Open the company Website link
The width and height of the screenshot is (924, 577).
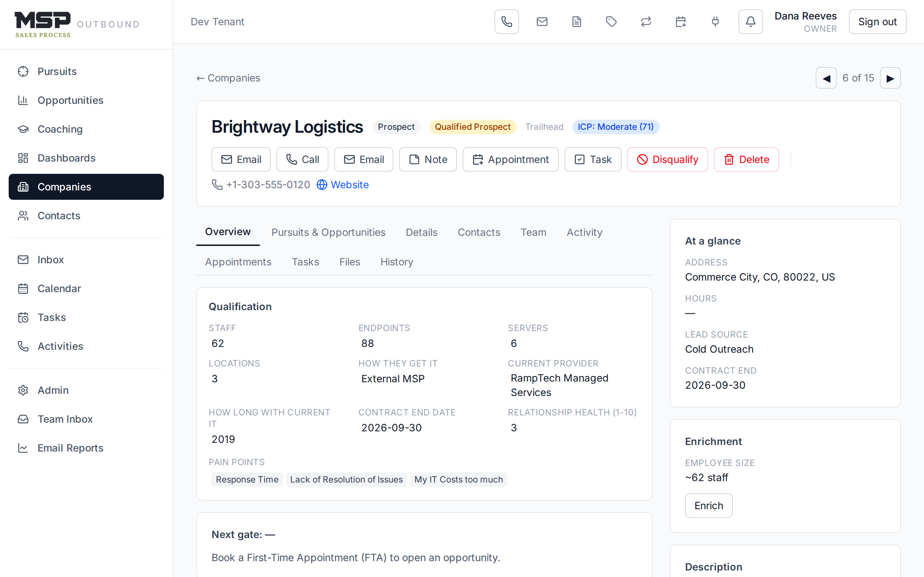(x=343, y=185)
